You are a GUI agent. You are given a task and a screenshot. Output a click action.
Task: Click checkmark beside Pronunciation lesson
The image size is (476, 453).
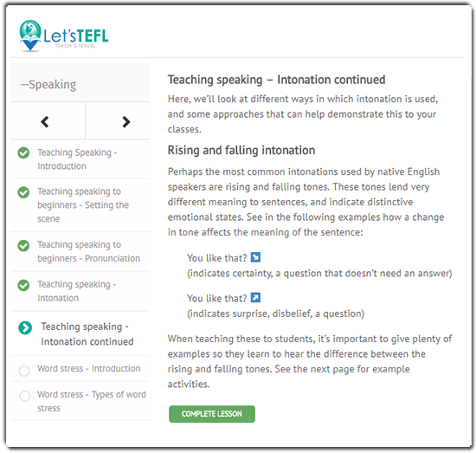23,245
